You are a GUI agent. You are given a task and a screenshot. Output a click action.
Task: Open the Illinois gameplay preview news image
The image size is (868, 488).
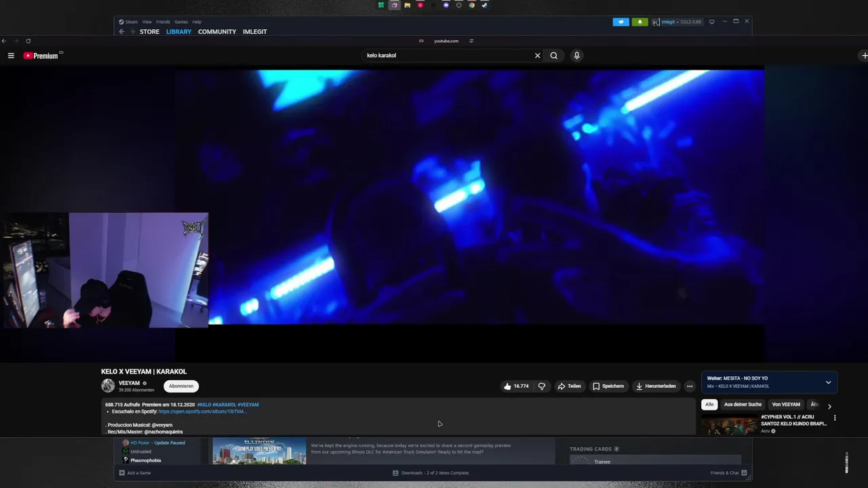(x=259, y=451)
